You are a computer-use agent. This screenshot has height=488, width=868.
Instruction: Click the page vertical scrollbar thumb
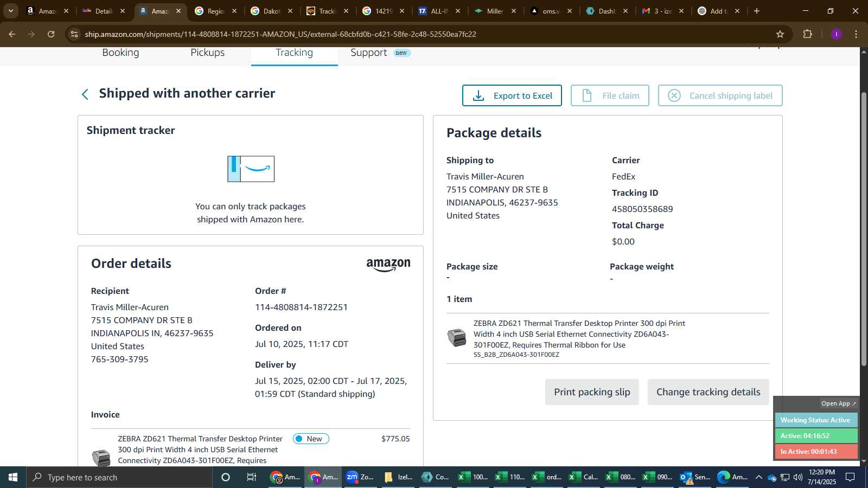(x=864, y=228)
